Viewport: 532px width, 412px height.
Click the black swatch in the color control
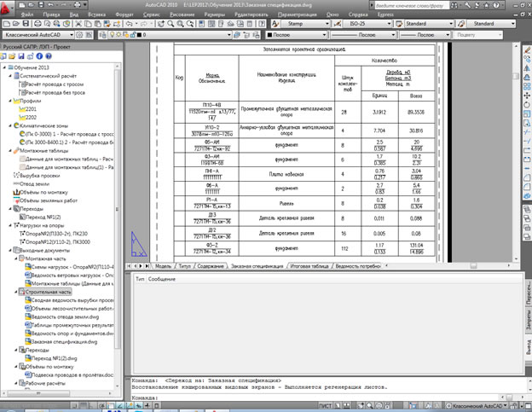pyautogui.click(x=269, y=35)
